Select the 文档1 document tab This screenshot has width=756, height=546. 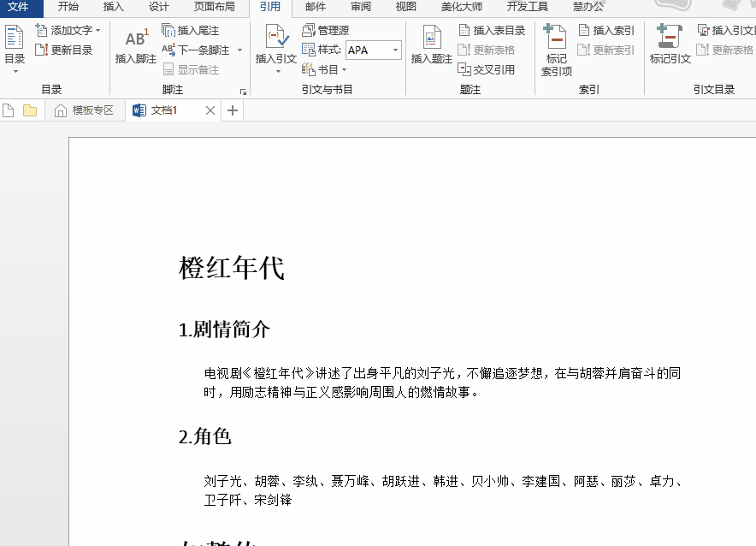coord(174,110)
